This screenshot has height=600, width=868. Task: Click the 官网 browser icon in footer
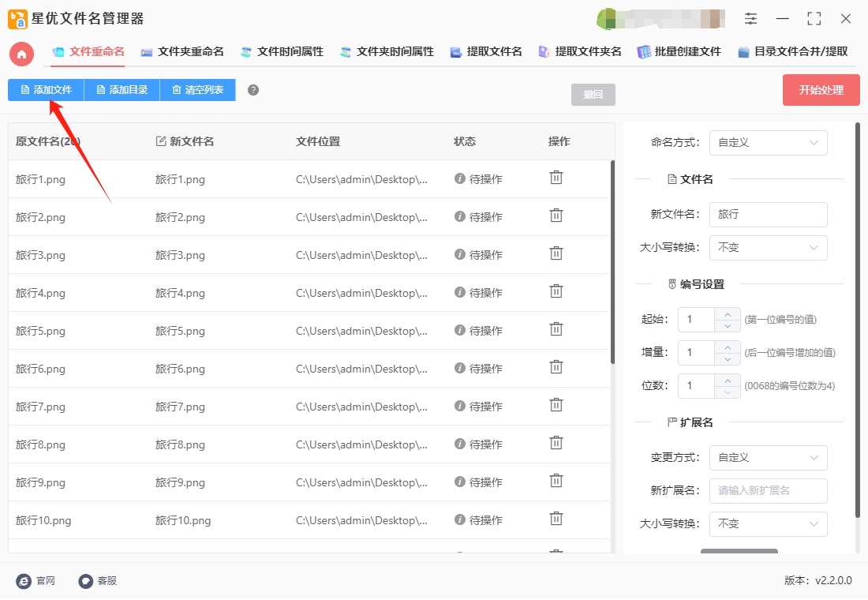click(24, 581)
